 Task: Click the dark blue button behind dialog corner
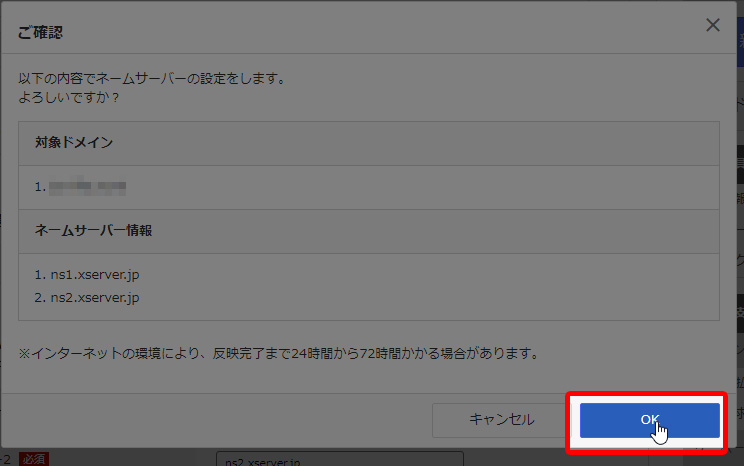[740, 42]
